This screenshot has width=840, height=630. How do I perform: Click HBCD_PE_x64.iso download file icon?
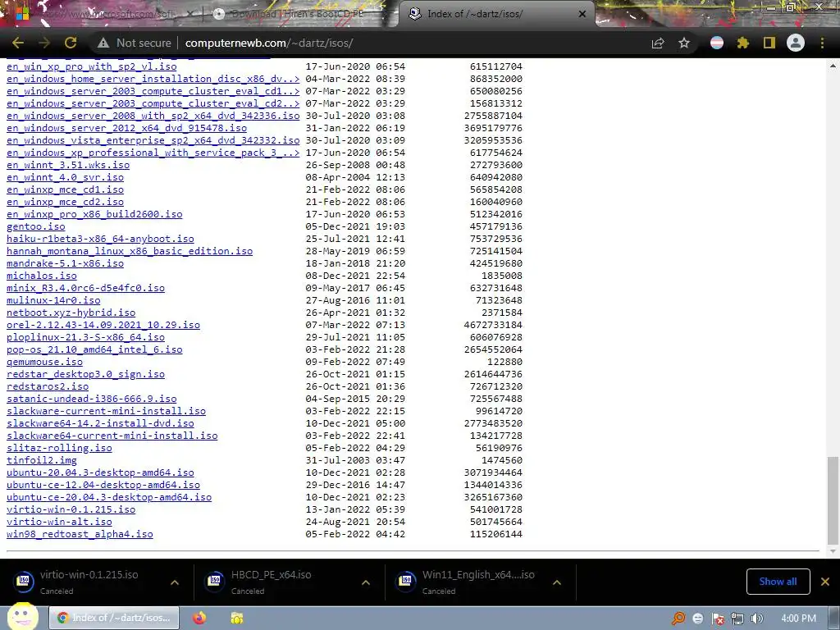click(214, 581)
